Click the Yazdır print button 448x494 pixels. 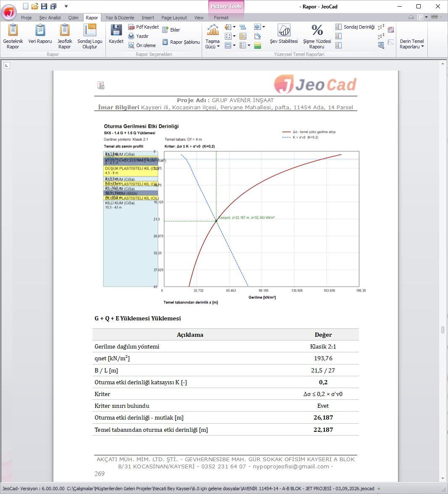[x=138, y=36]
